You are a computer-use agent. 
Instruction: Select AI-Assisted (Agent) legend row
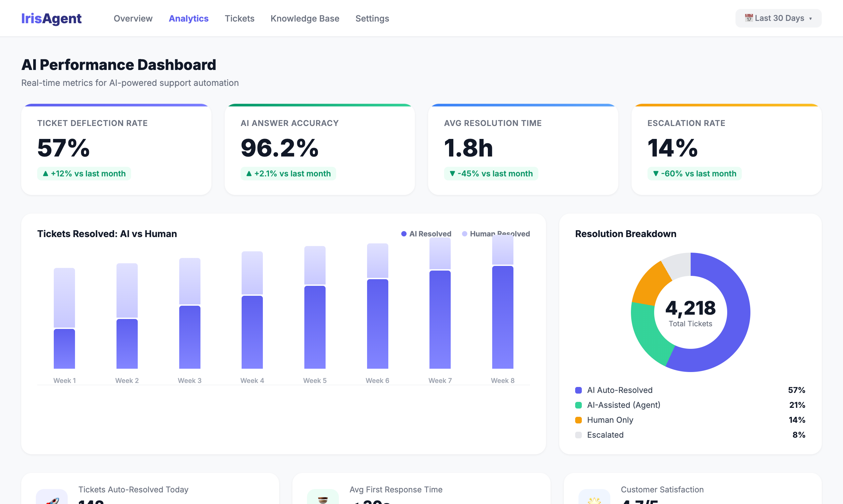[623, 405]
